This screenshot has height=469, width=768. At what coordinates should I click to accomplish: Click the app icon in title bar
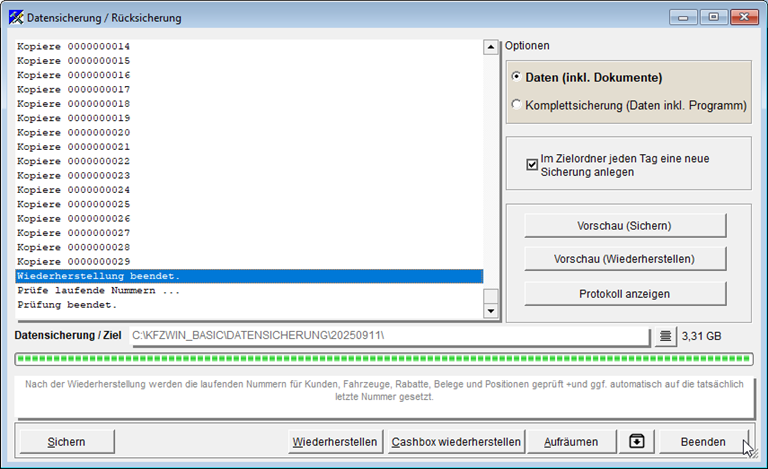click(x=16, y=18)
